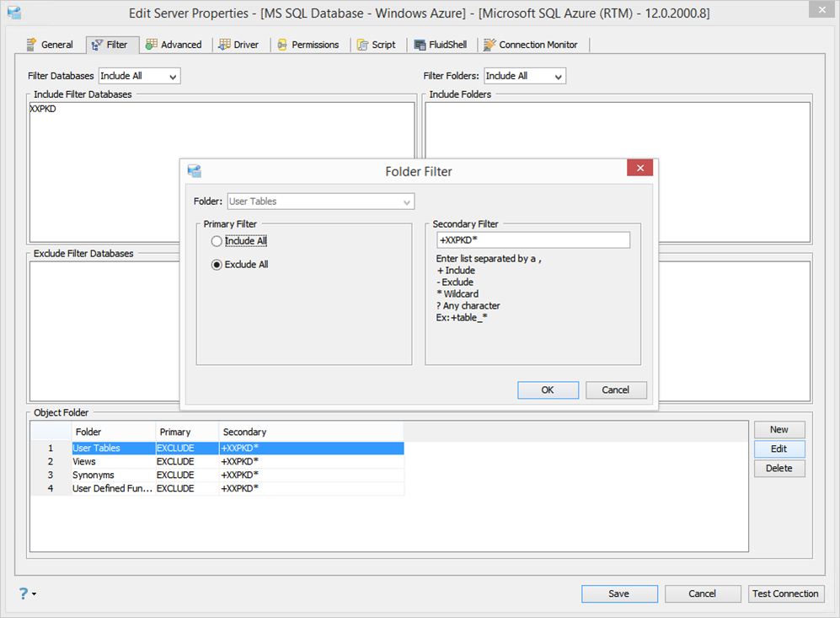Click Cancel in the Folder Filter dialog

[616, 390]
